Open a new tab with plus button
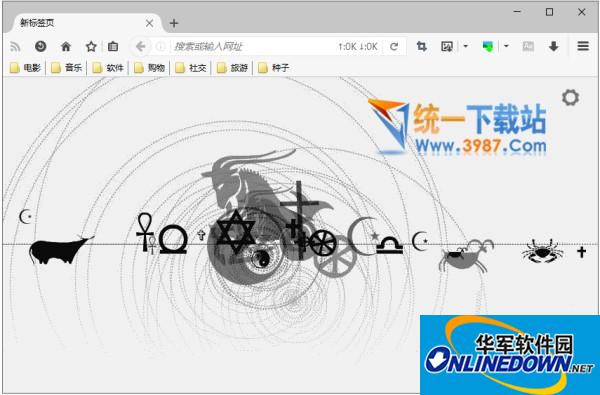 pyautogui.click(x=174, y=23)
